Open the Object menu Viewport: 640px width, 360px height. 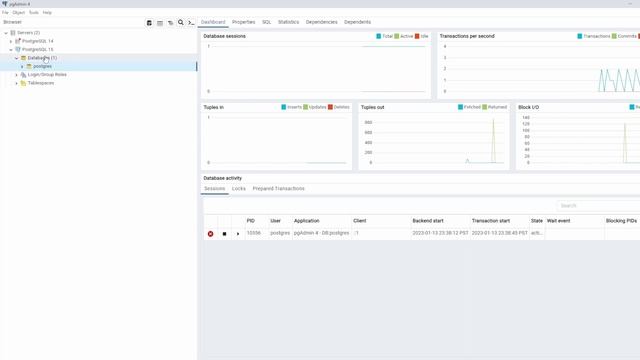18,13
